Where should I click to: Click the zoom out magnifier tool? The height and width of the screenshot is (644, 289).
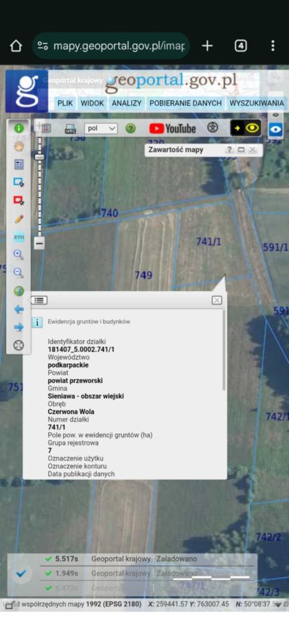coord(19,273)
